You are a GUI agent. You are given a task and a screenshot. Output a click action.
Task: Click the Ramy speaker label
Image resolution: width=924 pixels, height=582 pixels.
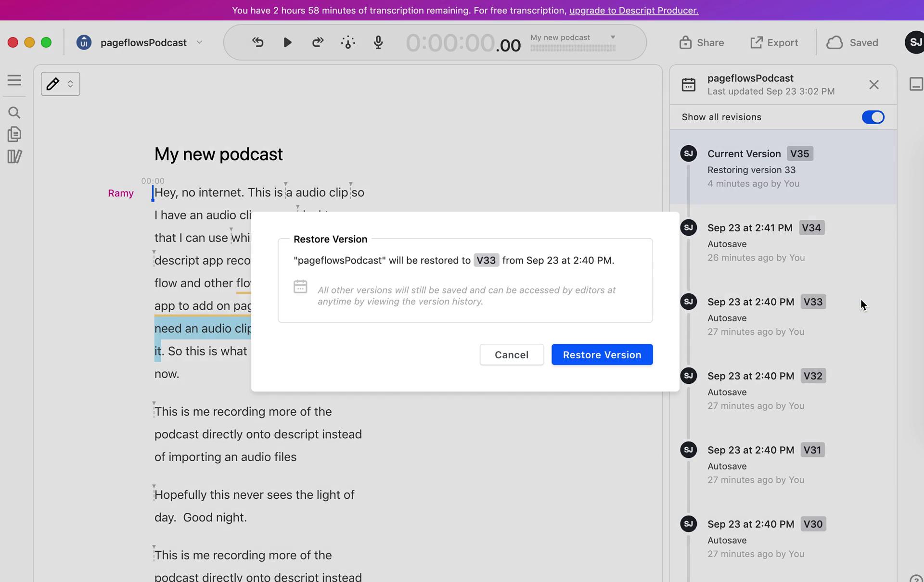point(121,193)
